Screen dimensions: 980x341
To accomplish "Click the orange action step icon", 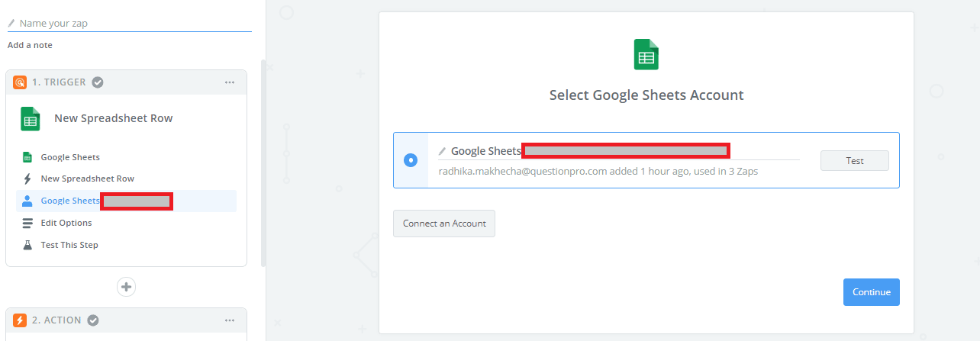I will pyautogui.click(x=20, y=320).
